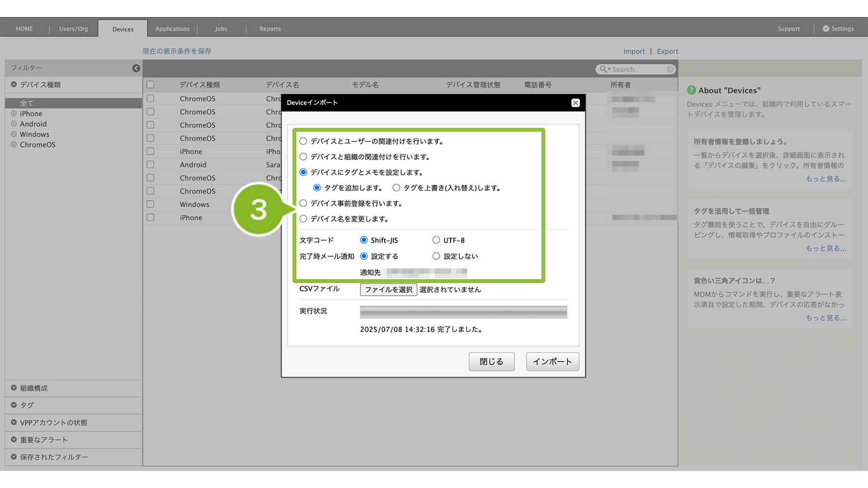Tick the select-all checkbox in table header
Viewport: 868px width, 488px height.
tap(150, 85)
